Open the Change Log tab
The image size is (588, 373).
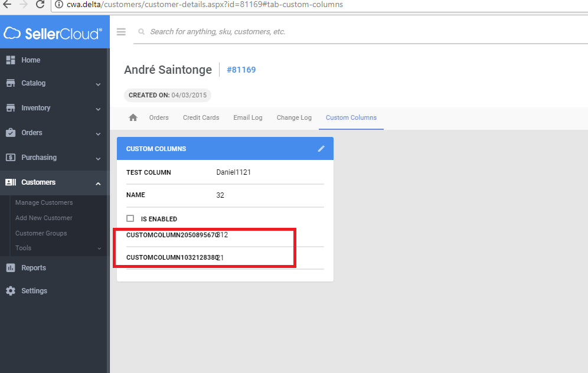pos(294,117)
